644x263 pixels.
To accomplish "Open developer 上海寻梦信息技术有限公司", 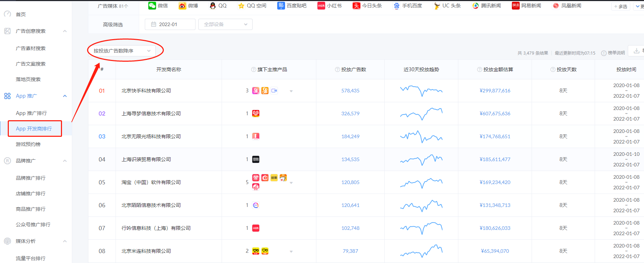I will coord(151,114).
